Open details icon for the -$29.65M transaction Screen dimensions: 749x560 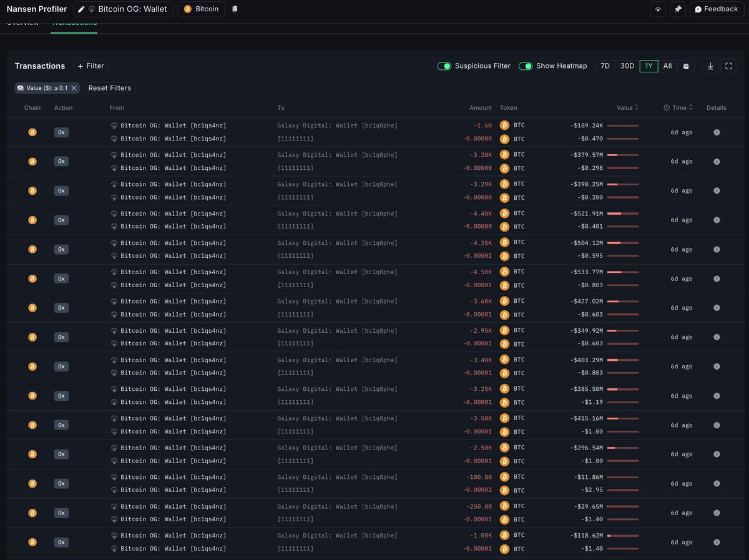(x=717, y=513)
